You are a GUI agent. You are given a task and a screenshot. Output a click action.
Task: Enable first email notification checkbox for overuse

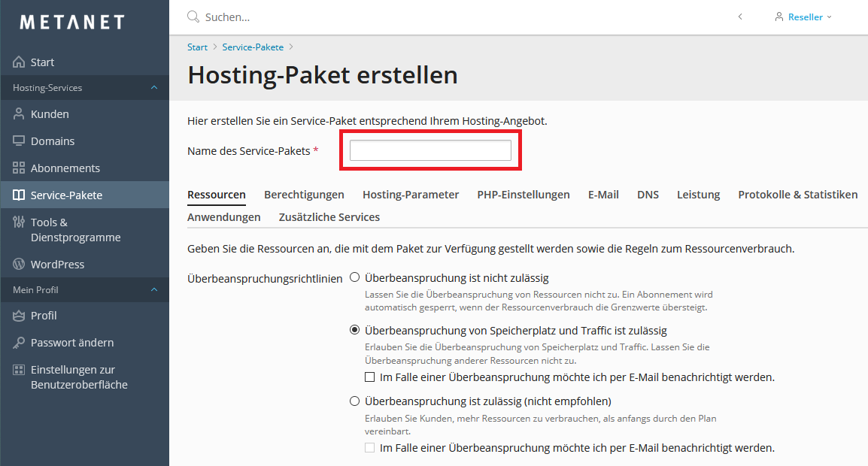369,377
